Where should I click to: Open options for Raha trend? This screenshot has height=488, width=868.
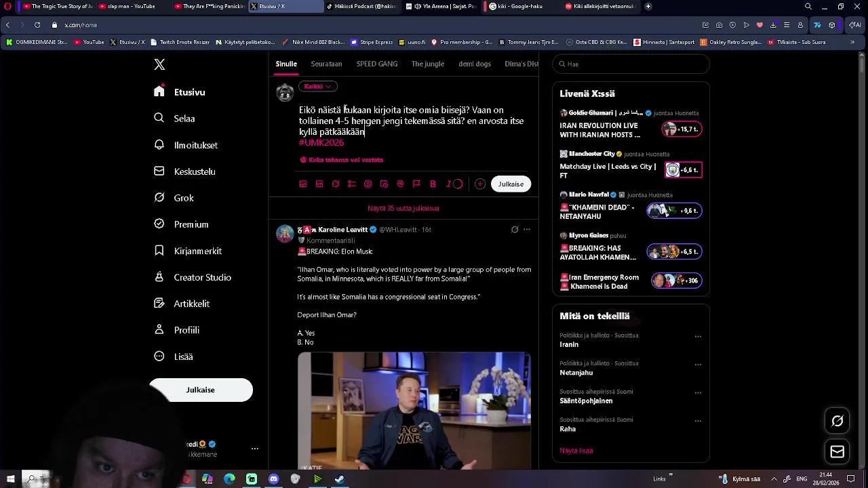pos(698,421)
